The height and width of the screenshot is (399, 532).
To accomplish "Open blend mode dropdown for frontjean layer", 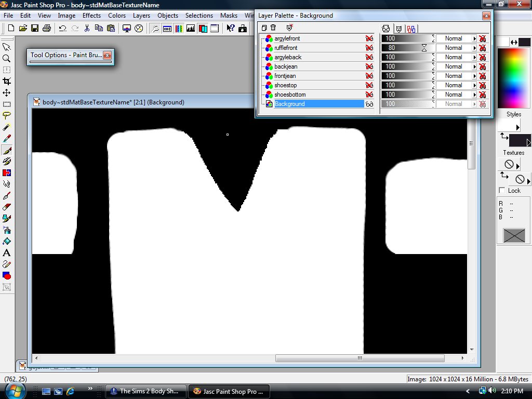I will 475,76.
